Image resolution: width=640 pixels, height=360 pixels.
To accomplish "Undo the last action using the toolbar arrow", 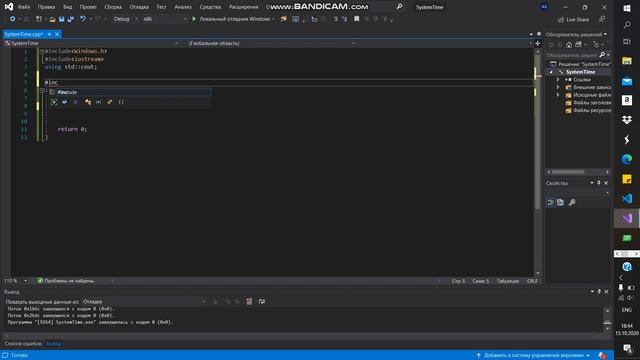I will pyautogui.click(x=83, y=19).
